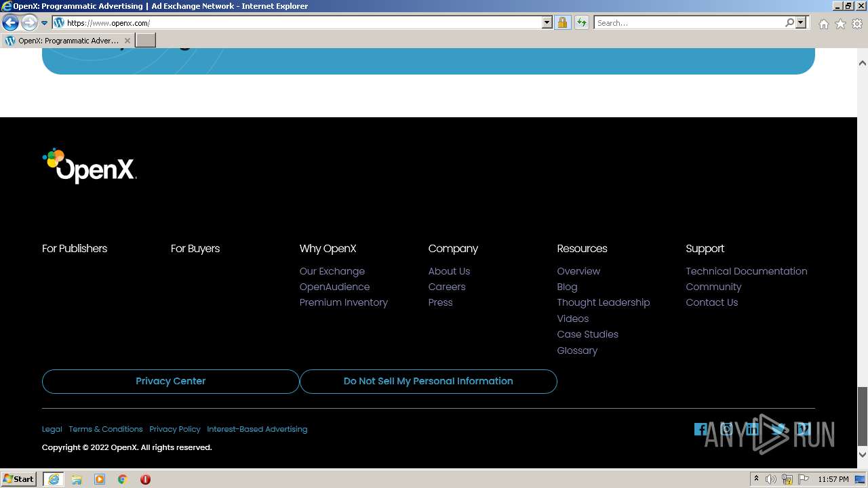This screenshot has height=488, width=868.
Task: Open the Careers link
Action: (447, 287)
